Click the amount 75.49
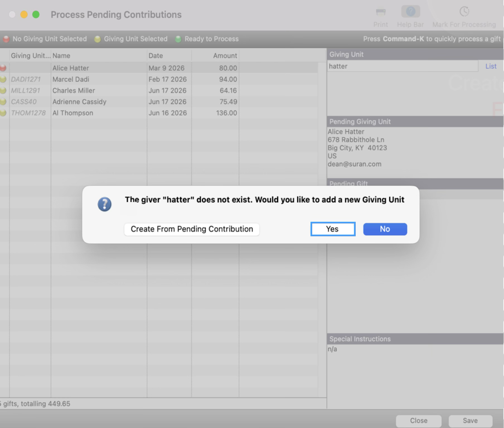504x428 pixels. [x=228, y=102]
